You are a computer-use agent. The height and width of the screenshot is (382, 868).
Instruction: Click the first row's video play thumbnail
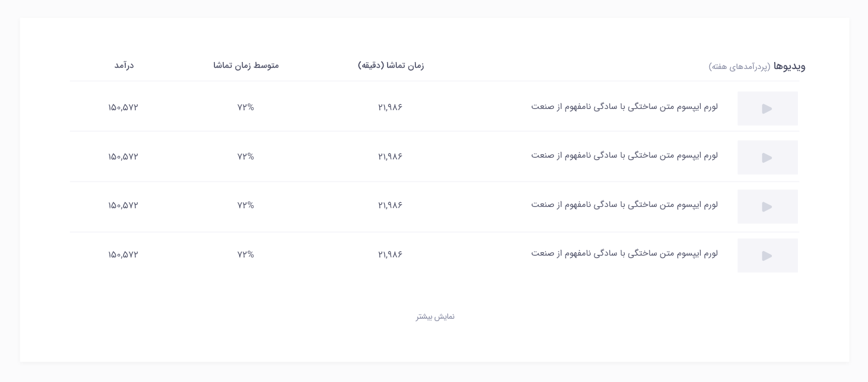(x=767, y=108)
